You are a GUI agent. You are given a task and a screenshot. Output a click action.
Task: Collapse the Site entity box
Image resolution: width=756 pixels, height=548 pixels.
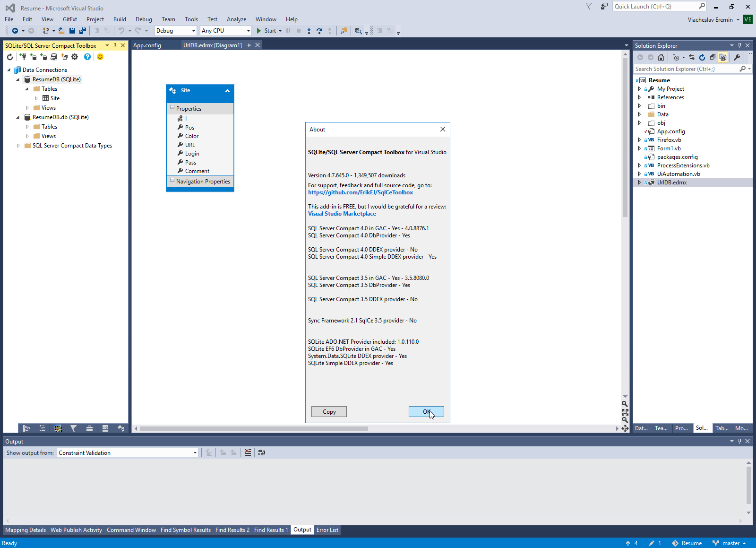[227, 91]
